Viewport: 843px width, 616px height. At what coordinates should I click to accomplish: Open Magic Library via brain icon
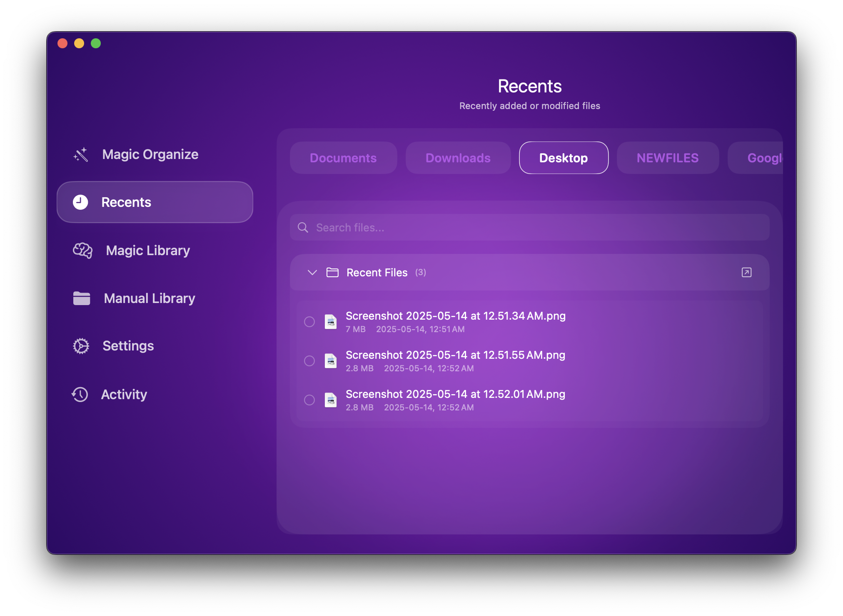pos(82,251)
